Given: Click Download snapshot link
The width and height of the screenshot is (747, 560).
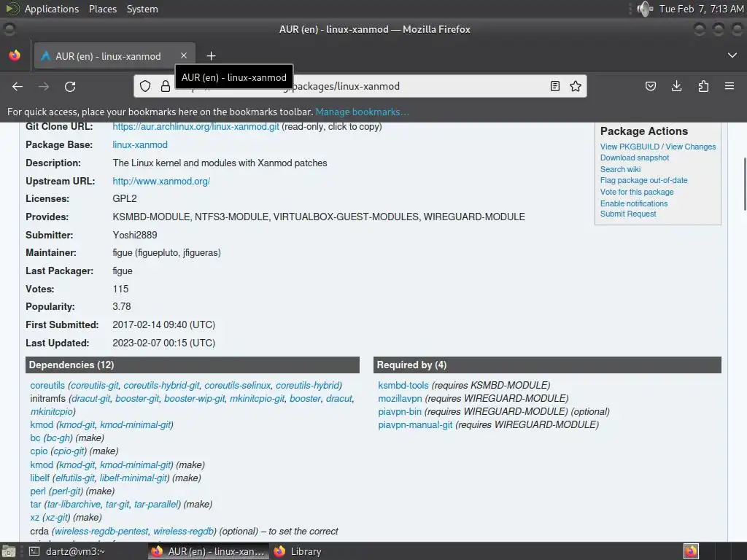Looking at the screenshot, I should click(635, 157).
